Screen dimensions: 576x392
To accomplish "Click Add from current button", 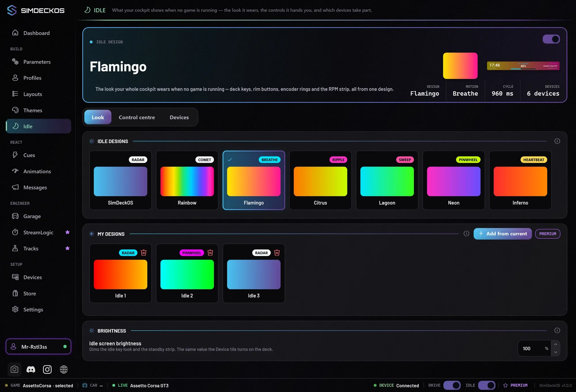I will click(503, 234).
